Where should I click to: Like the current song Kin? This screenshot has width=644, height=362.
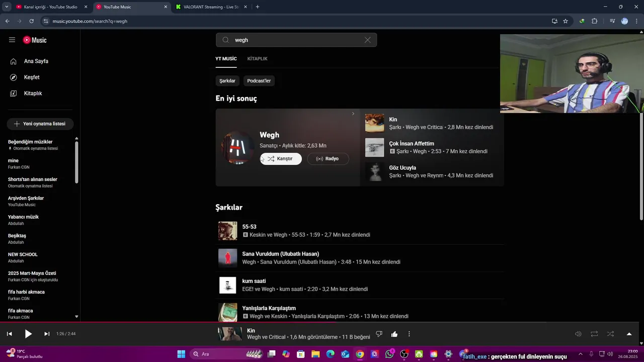point(394,334)
